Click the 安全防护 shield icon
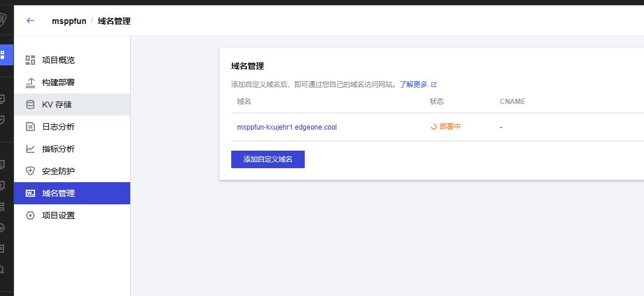The width and height of the screenshot is (644, 296). (x=30, y=171)
